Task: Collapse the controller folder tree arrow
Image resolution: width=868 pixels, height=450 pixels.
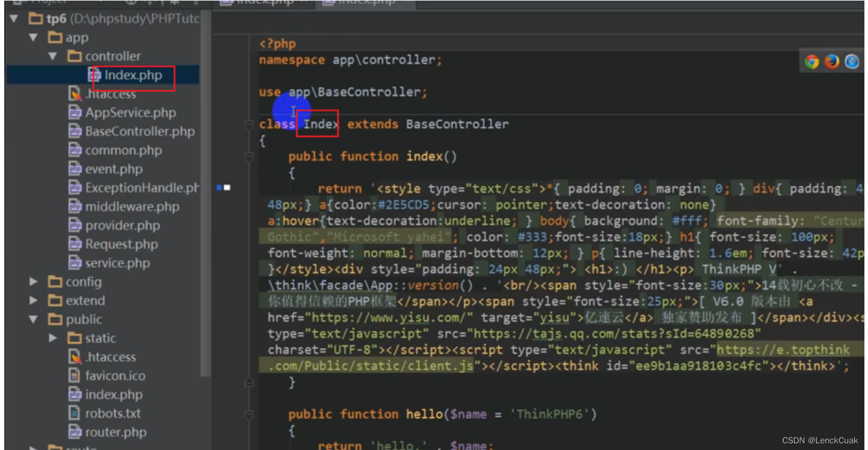Action: tap(53, 56)
